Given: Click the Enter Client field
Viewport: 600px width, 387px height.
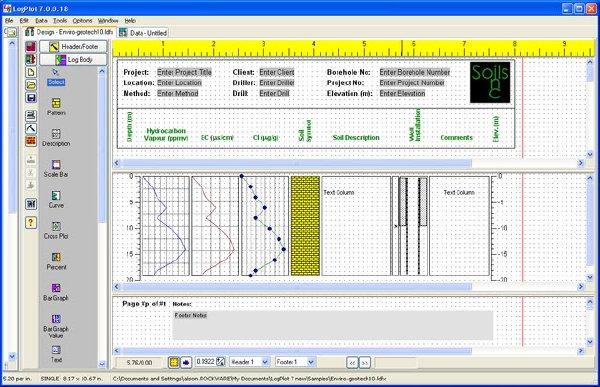Looking at the screenshot, I should tap(277, 72).
